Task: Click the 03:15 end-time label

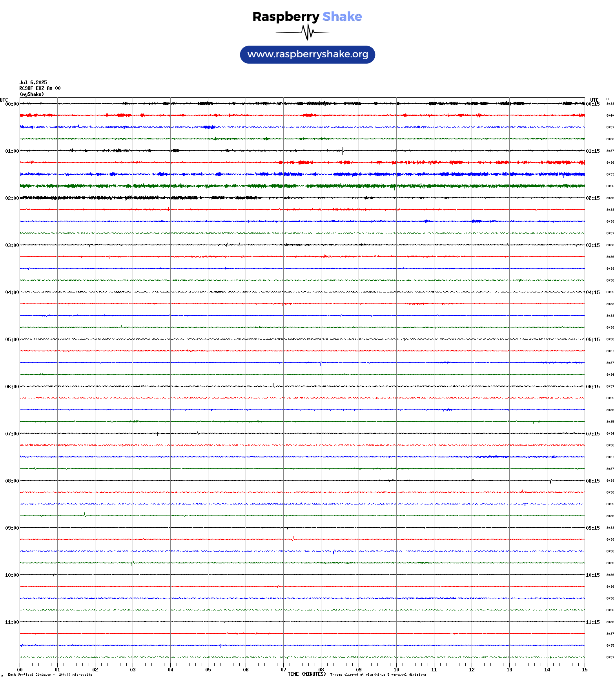Action: pyautogui.click(x=593, y=245)
